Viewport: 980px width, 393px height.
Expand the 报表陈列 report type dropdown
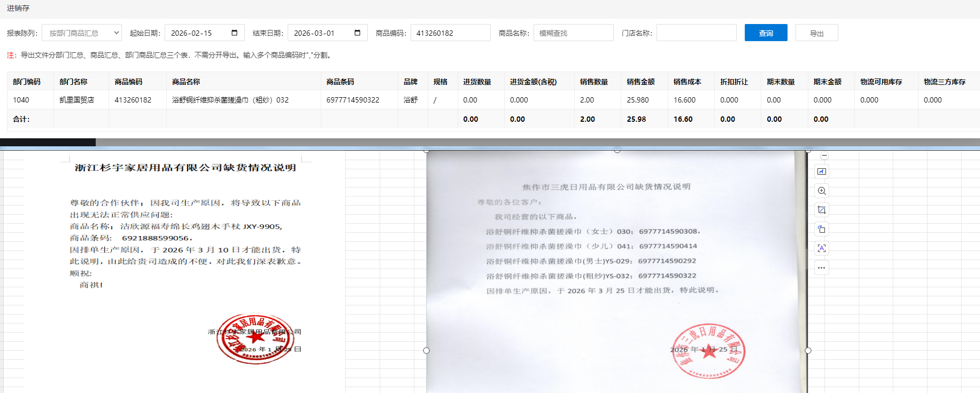tap(82, 33)
